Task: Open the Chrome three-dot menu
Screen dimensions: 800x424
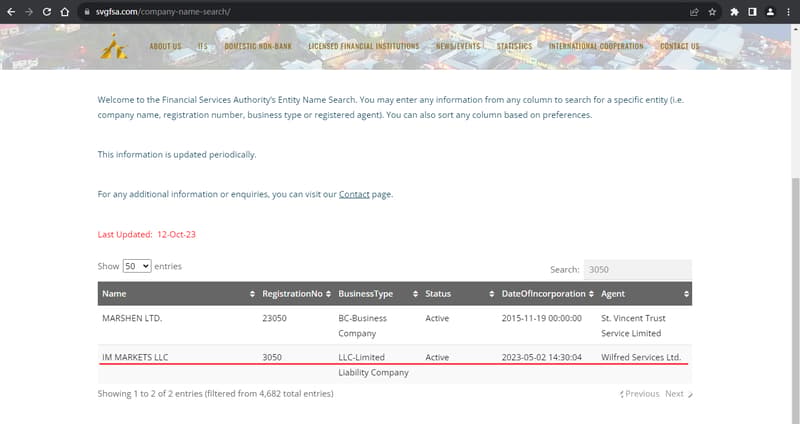Action: click(x=788, y=12)
